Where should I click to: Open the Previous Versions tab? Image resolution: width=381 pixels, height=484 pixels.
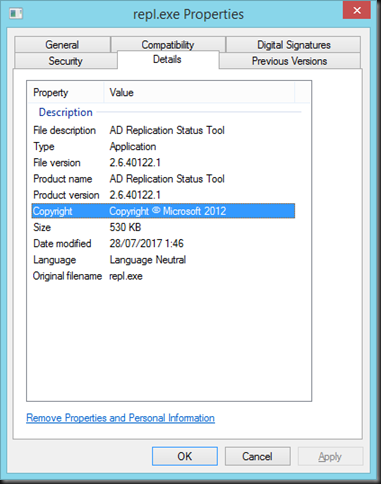click(x=289, y=61)
